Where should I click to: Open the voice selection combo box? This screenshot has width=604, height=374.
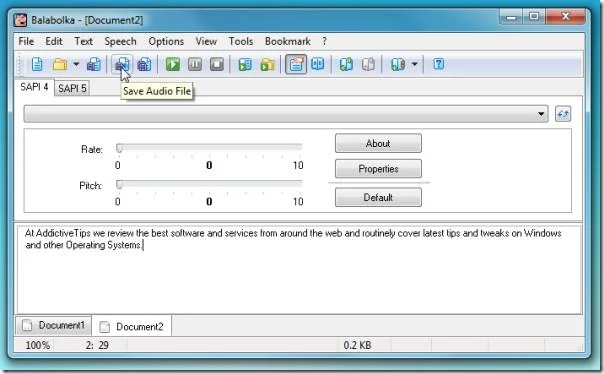[286, 114]
